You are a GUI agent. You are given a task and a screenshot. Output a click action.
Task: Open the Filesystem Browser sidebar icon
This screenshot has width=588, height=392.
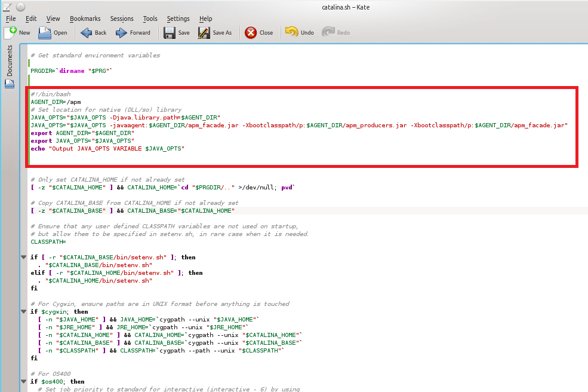click(x=10, y=83)
